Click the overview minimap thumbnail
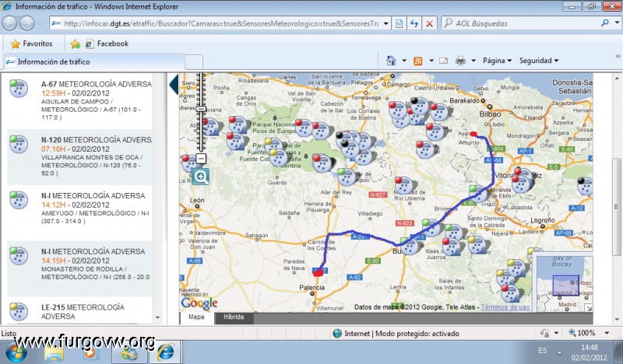Viewport: 623px width, 364px height. click(565, 282)
